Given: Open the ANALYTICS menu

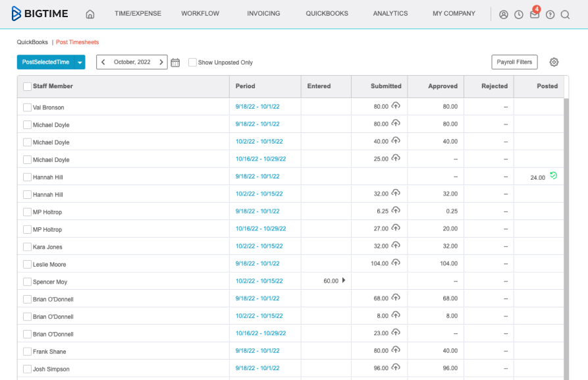Looking at the screenshot, I should click(x=390, y=14).
